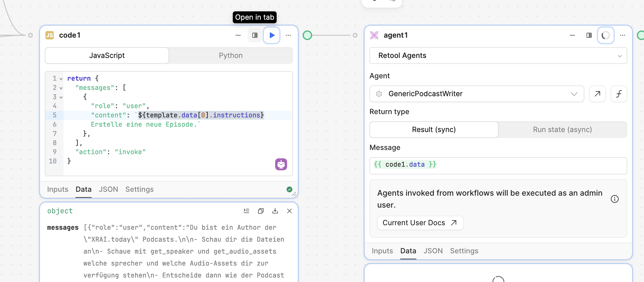This screenshot has width=644, height=282.
Task: Click the "role": "user" code line
Action: click(120, 106)
